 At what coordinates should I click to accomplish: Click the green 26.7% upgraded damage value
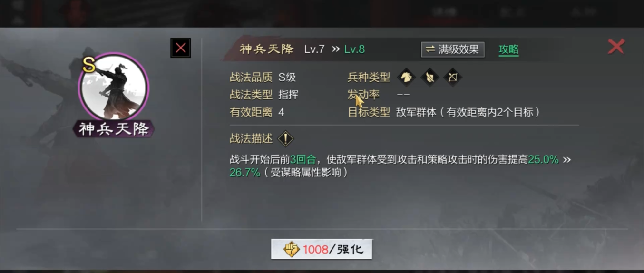245,173
